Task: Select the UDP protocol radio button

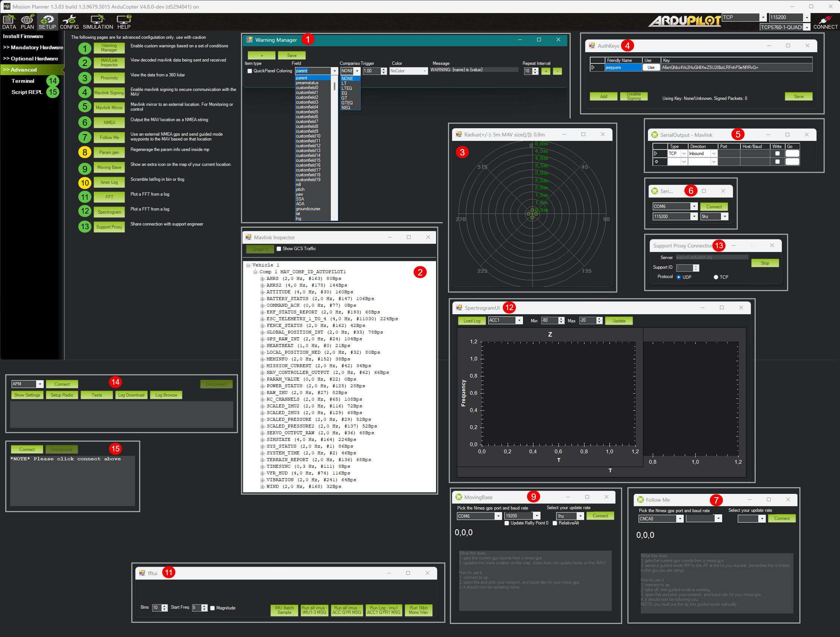Action: [678, 277]
